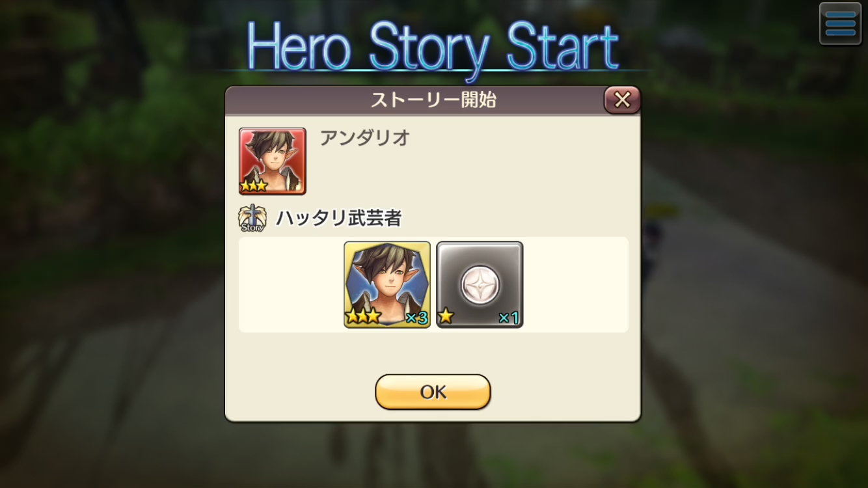Tap three stars on hero shard reward
This screenshot has width=868, height=488.
pyautogui.click(x=363, y=317)
